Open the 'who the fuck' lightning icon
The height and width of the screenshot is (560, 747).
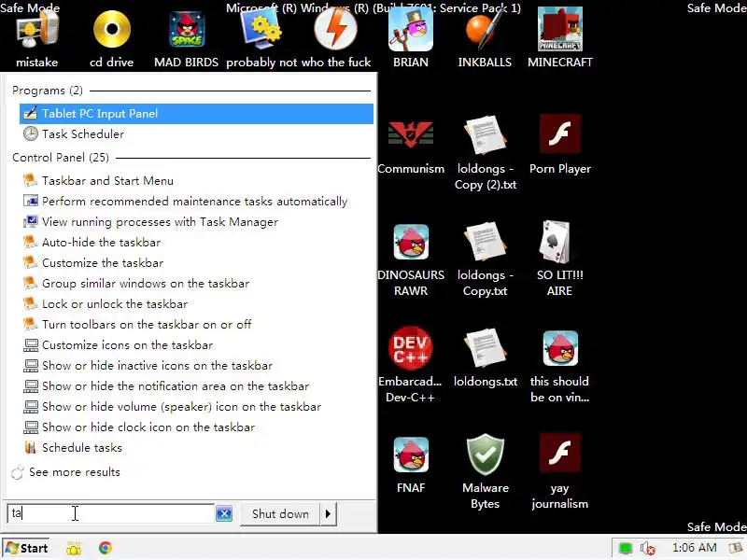coord(336,30)
